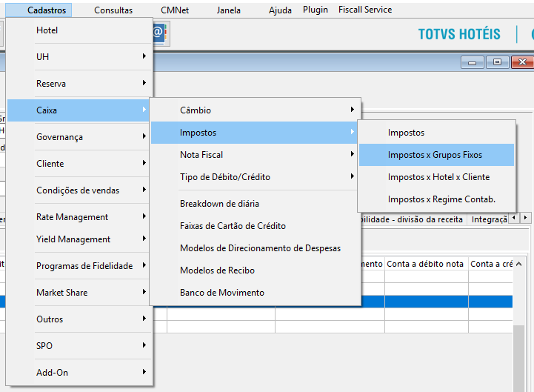This screenshot has height=392, width=534.
Task: Close the inner child window
Action: tap(522, 62)
